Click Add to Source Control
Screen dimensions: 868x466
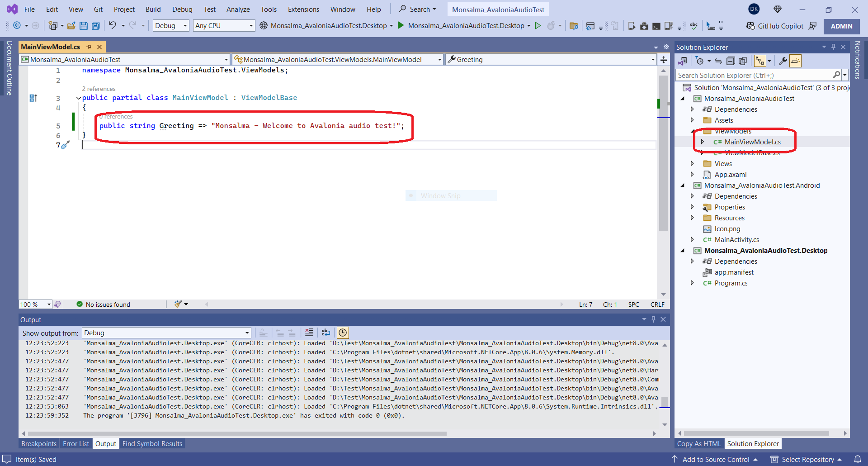715,459
